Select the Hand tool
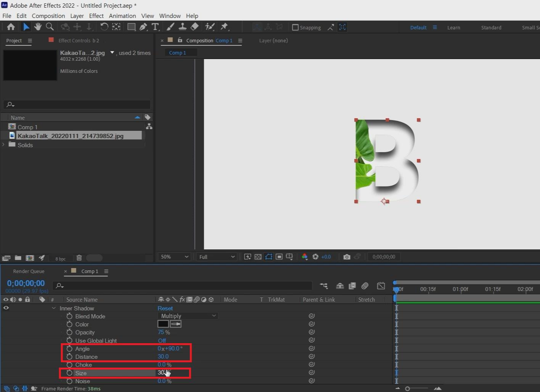Screen dimensions: 540x392 [x=38, y=27]
